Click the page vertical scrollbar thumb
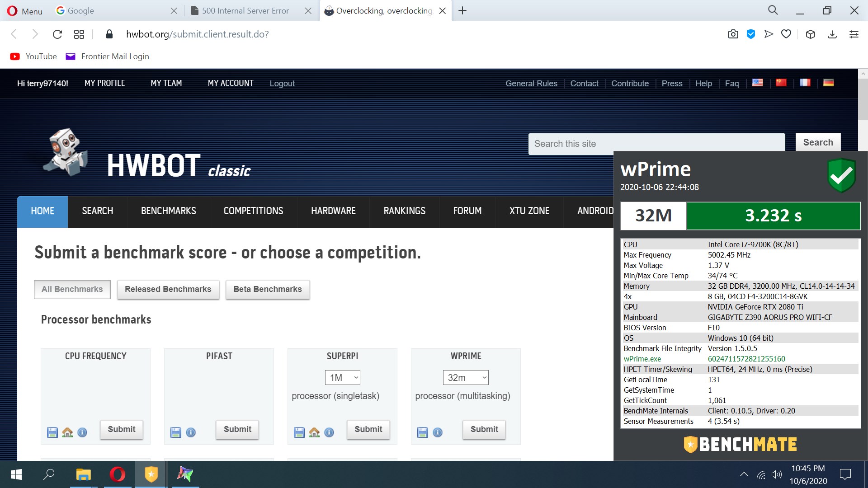 [x=863, y=99]
